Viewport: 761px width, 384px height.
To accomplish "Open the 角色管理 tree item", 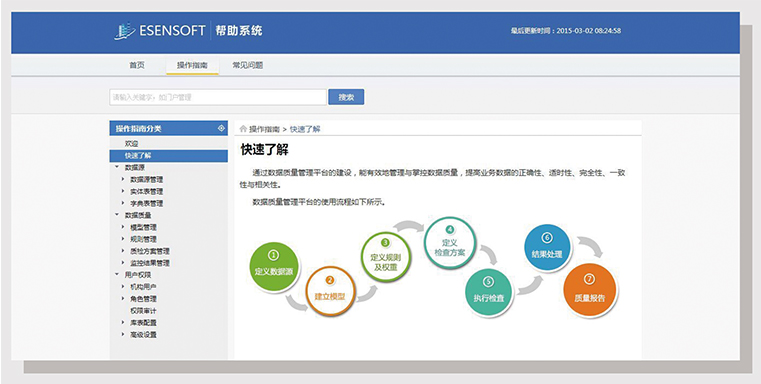I will (143, 299).
